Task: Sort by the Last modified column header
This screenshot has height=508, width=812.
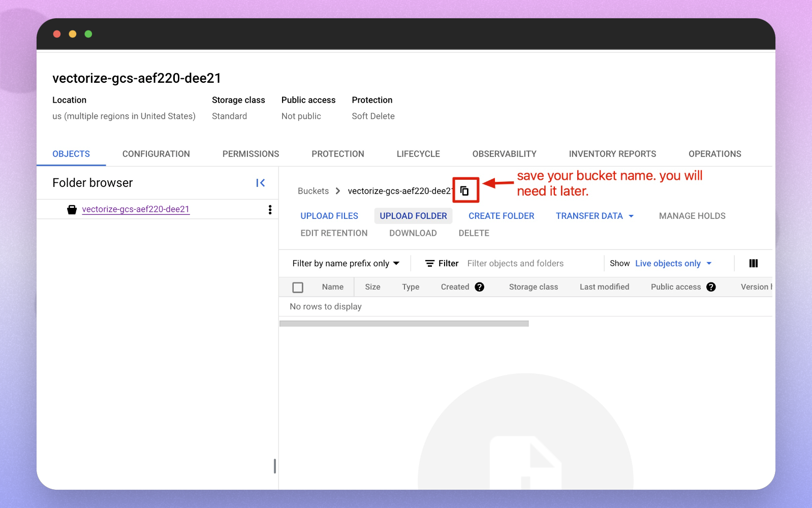Action: click(x=605, y=287)
